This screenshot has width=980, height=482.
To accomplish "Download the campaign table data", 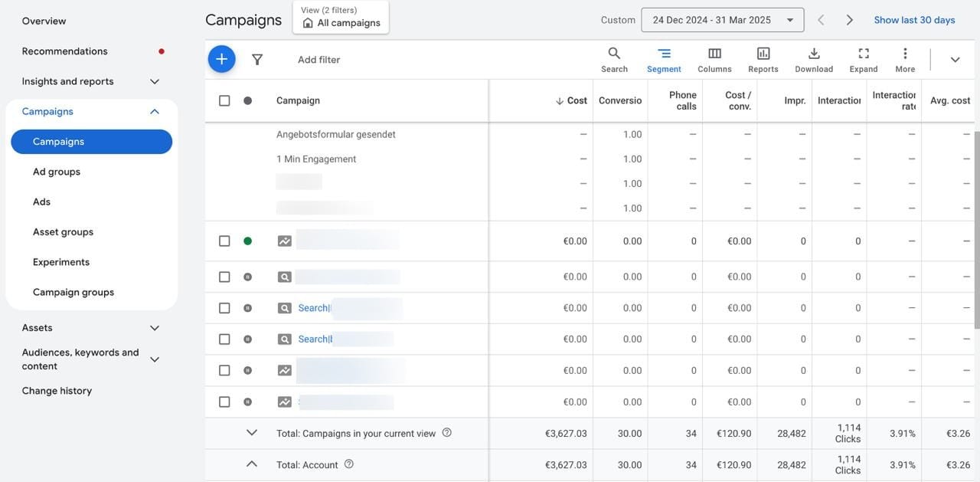I will [x=814, y=60].
